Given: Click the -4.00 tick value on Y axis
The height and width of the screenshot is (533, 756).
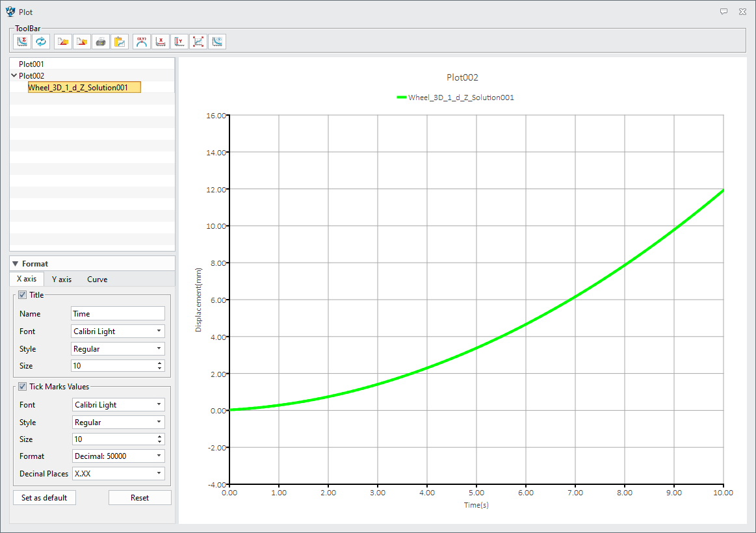Looking at the screenshot, I should pos(217,484).
